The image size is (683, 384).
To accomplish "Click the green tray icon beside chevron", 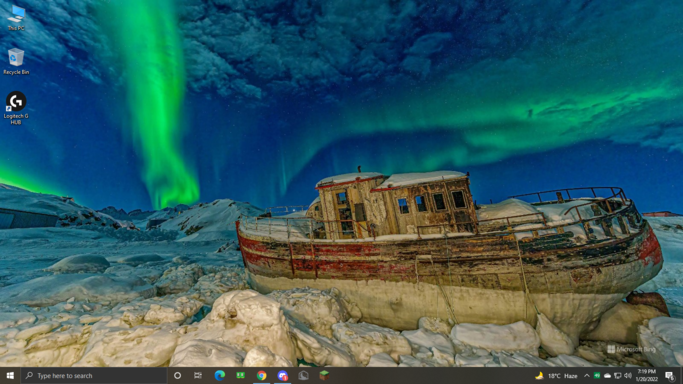I will (x=597, y=376).
